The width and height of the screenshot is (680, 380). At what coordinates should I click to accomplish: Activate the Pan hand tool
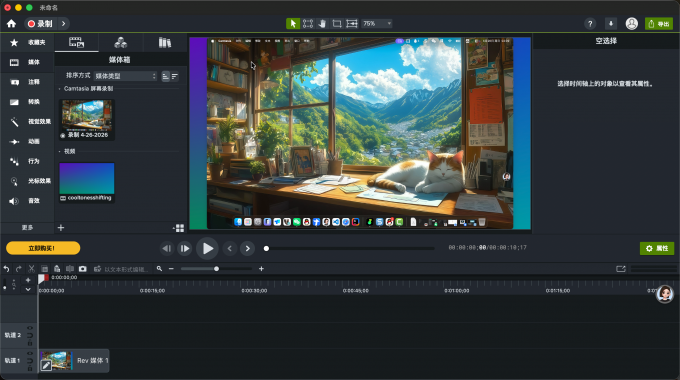point(322,23)
